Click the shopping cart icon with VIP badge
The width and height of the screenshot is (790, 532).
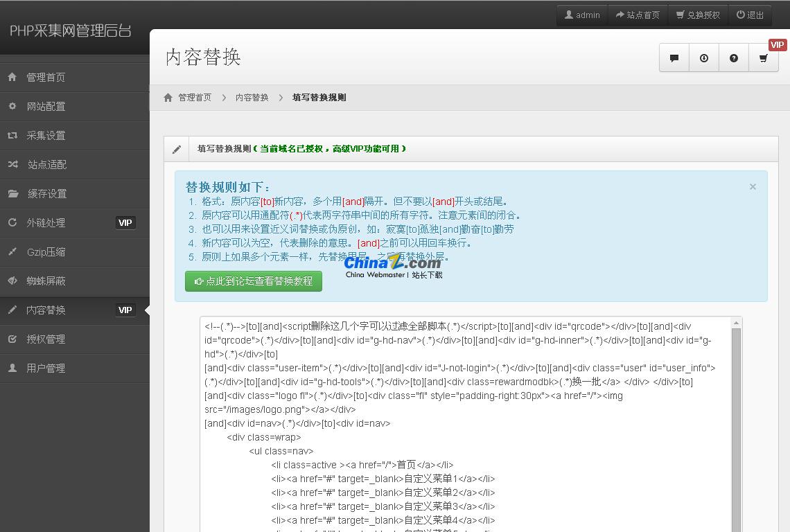[764, 58]
